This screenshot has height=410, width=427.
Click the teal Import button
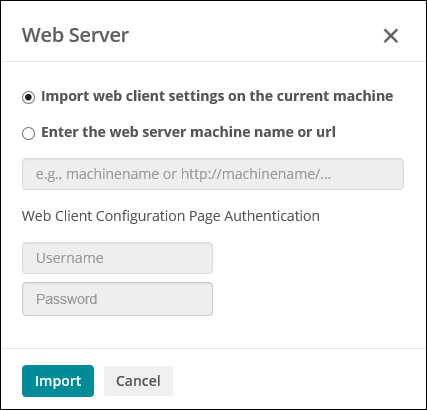[x=58, y=381]
